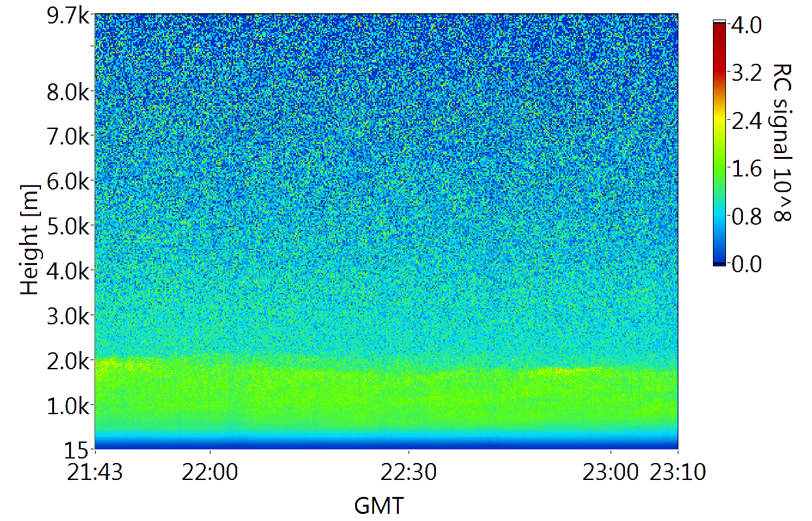Click the 5.0k height tick label
Screen dimensions: 812x521
[x=68, y=226]
